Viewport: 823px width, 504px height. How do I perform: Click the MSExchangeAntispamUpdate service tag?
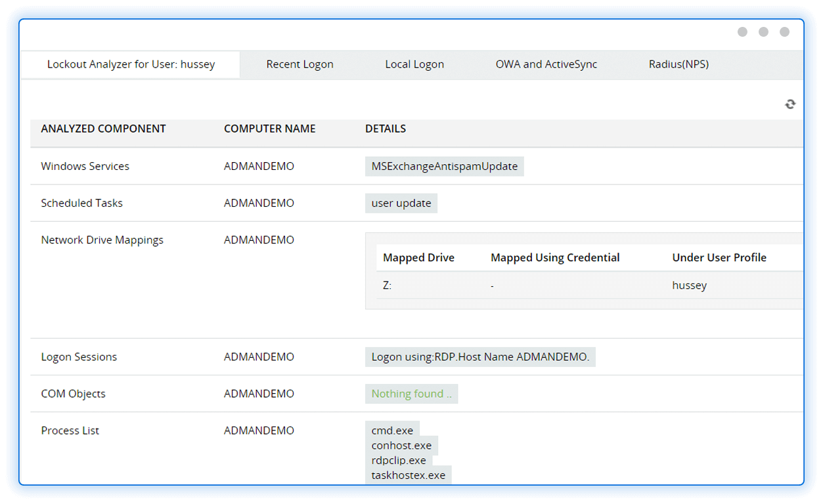(x=444, y=166)
